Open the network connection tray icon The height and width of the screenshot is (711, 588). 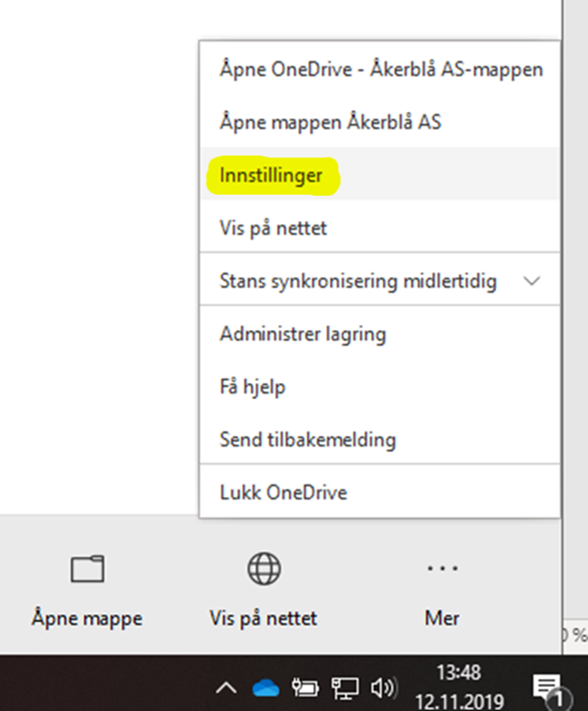tap(345, 690)
